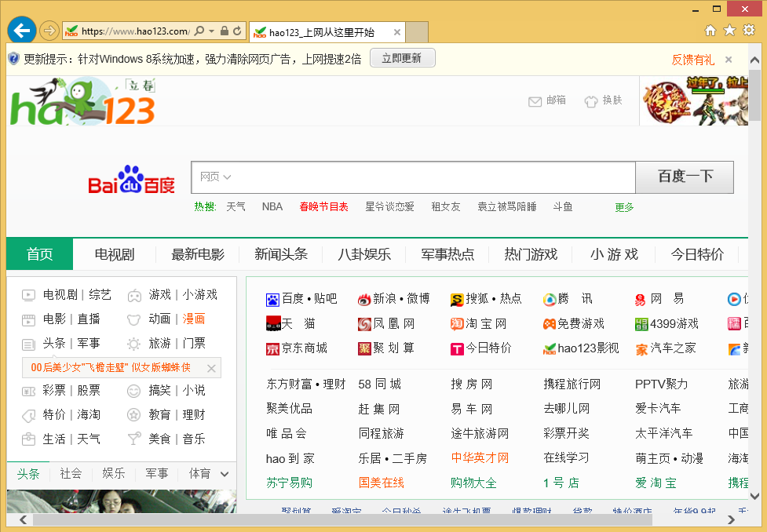Open 汽车之家 site link
Viewport: 767px width, 532px height.
tap(665, 348)
